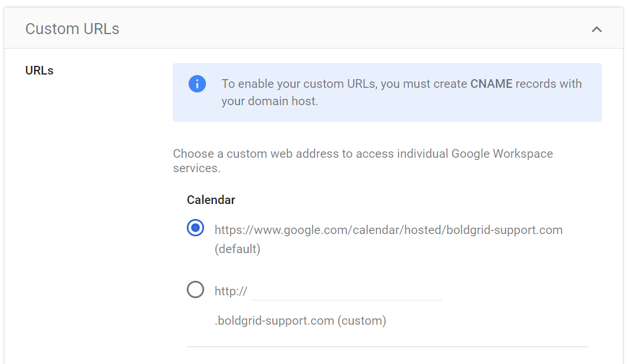Click 'To enable your custom URLs' text
Screen dimensions: 628x364
[299, 84]
